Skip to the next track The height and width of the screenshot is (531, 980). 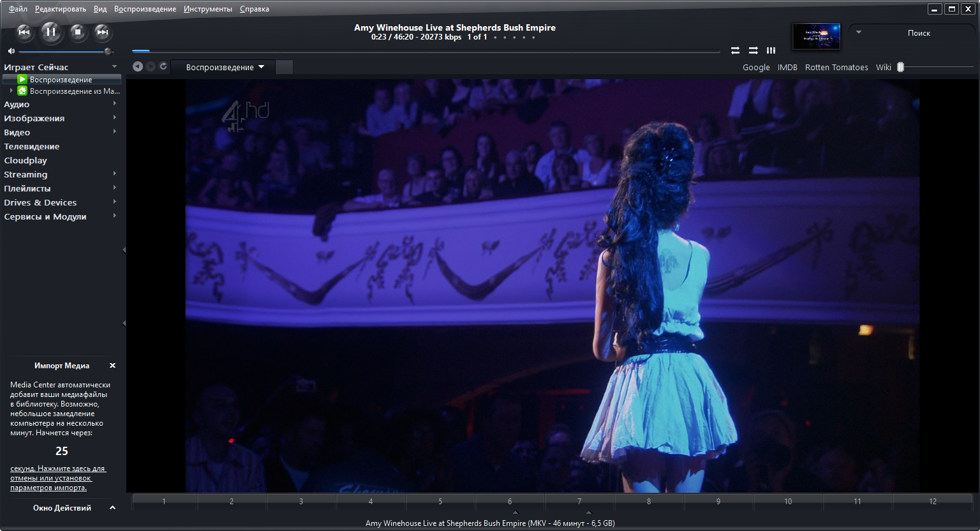pyautogui.click(x=102, y=32)
